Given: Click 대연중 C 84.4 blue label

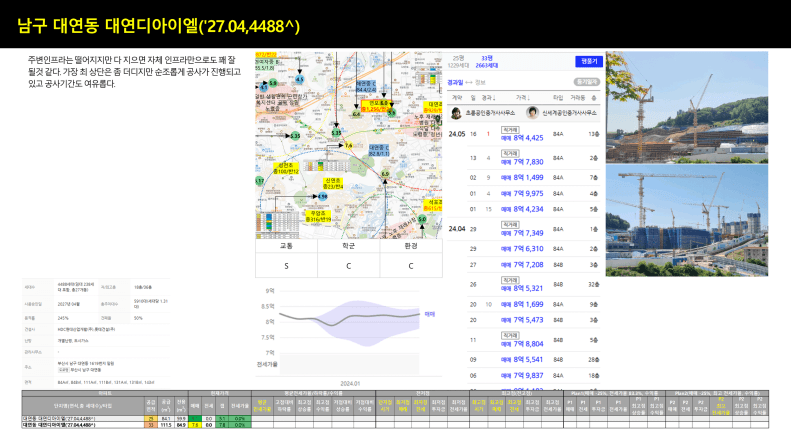Looking at the screenshot, I should click(366, 87).
